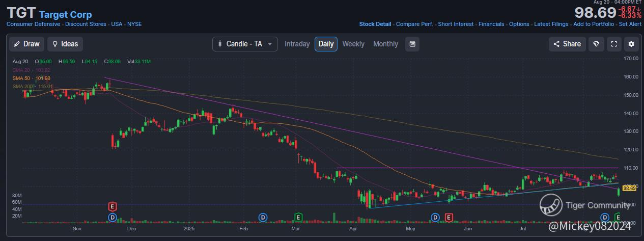This screenshot has width=644, height=241.
Task: Open the Financials link
Action: [x=491, y=24]
